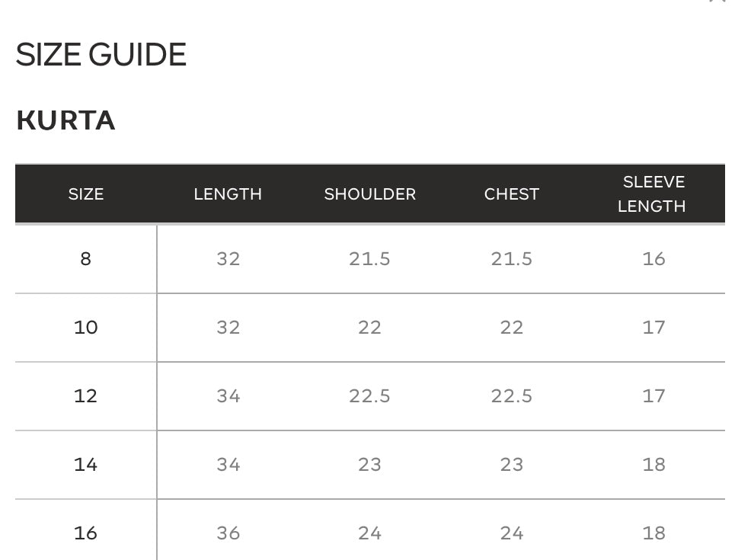
Task: Click the KURTA section title
Action: click(66, 120)
